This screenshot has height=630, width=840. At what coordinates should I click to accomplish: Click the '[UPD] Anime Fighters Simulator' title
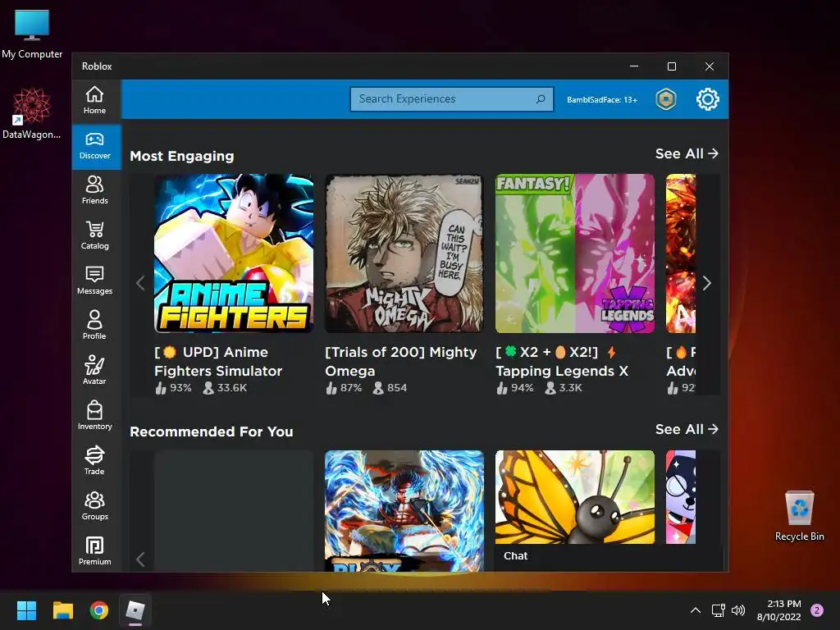point(218,362)
